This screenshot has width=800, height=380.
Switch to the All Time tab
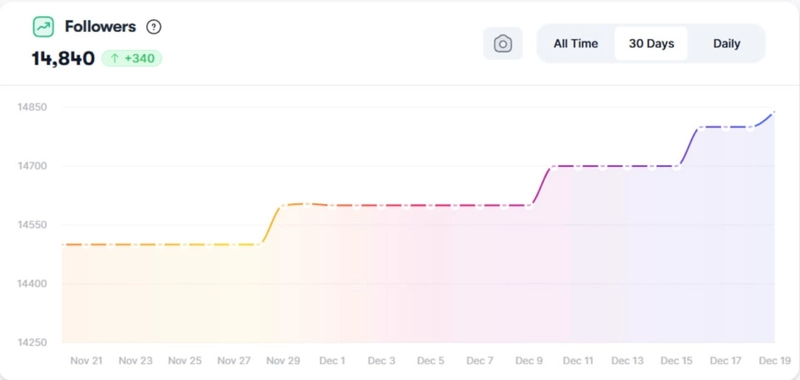(x=576, y=43)
